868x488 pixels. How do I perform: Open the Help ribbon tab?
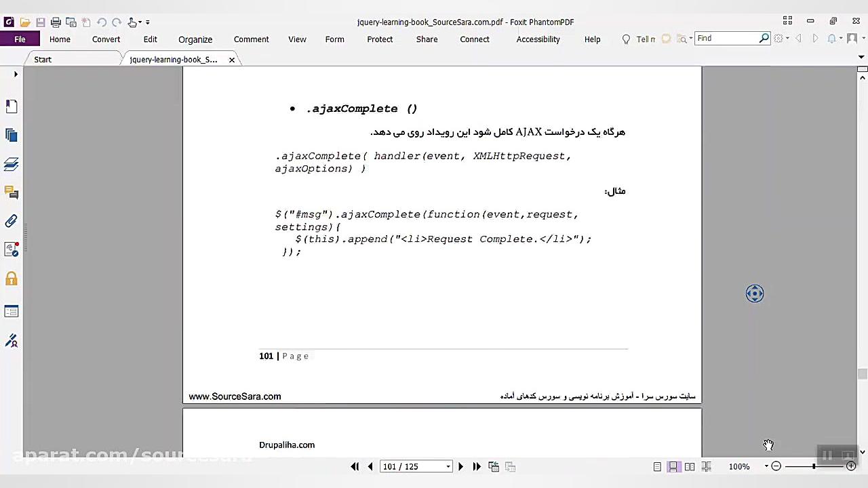coord(593,39)
